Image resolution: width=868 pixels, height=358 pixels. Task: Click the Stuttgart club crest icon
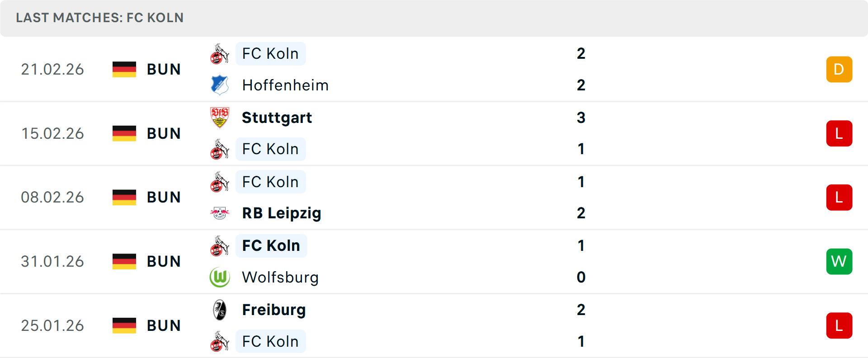[x=220, y=118]
